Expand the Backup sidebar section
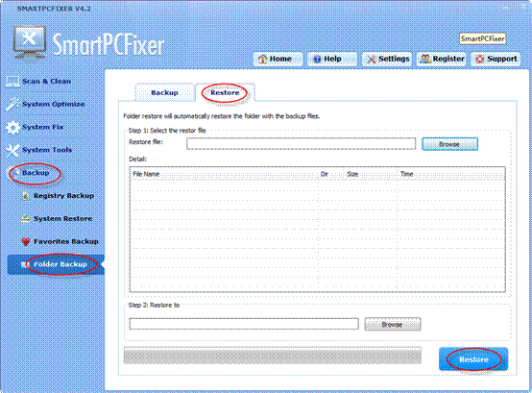This screenshot has width=532, height=393. pos(36,173)
